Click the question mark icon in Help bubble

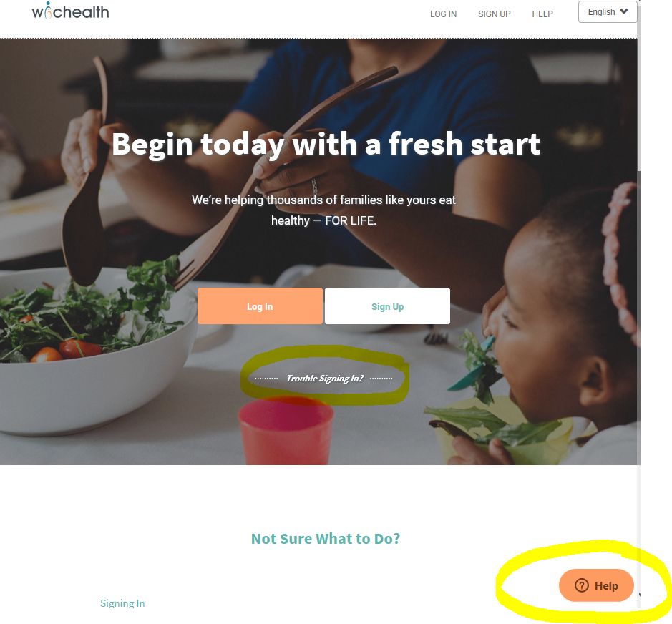pos(582,585)
